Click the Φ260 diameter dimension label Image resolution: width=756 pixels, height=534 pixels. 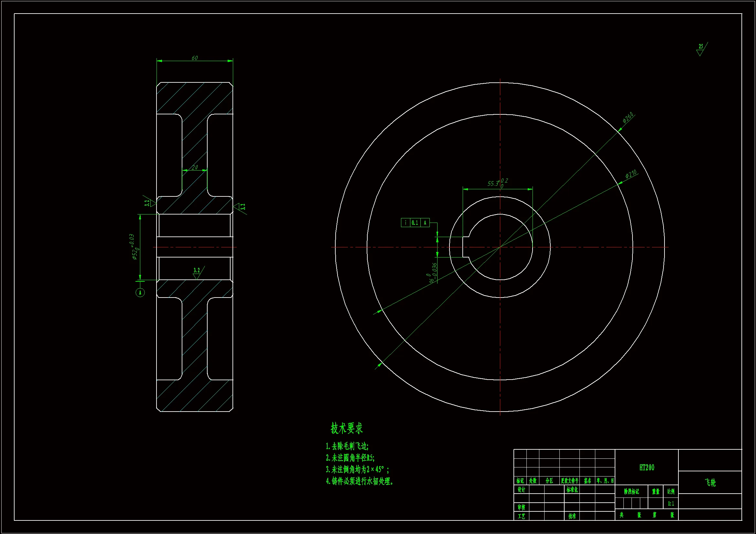628,118
